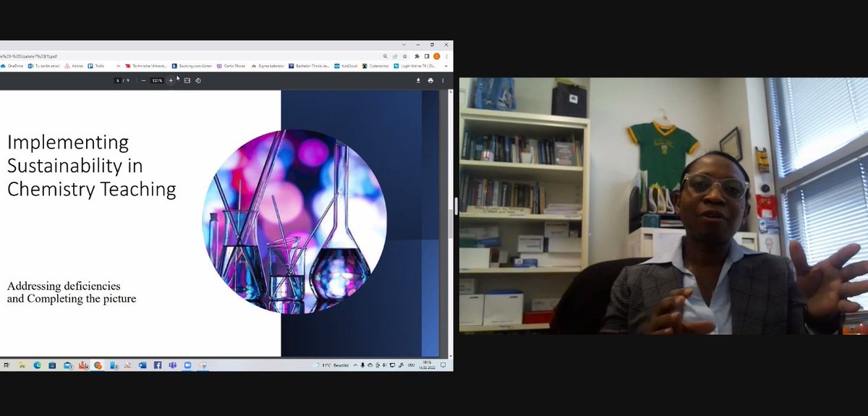Viewport: 868px width, 416px height.
Task: Open Microsoft Word from the taskbar
Action: 142,365
